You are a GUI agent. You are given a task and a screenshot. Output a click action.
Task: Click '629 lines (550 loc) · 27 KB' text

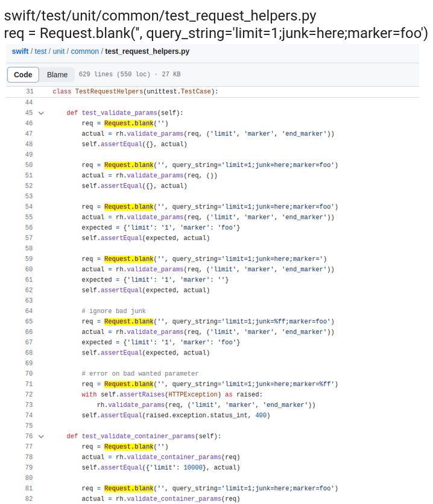coord(130,74)
